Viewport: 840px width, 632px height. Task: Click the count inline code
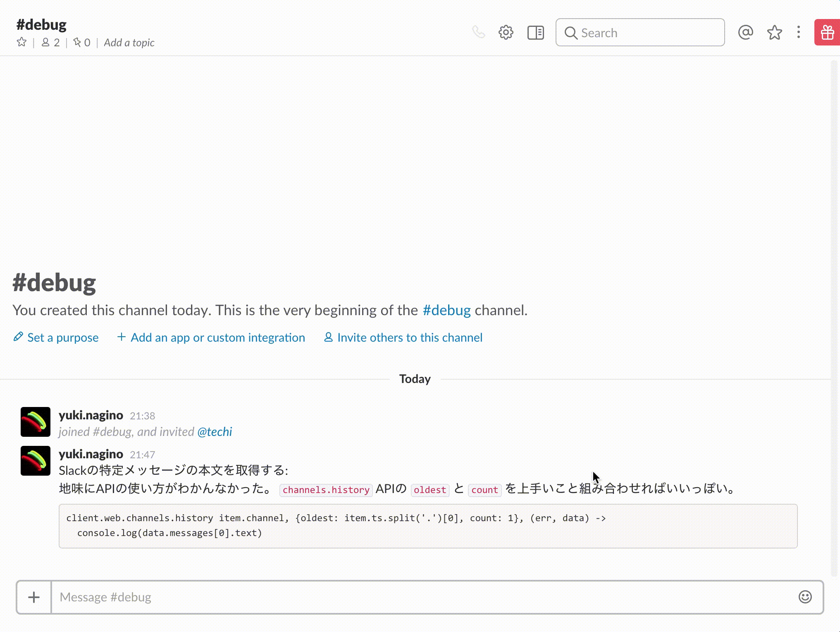click(x=484, y=490)
